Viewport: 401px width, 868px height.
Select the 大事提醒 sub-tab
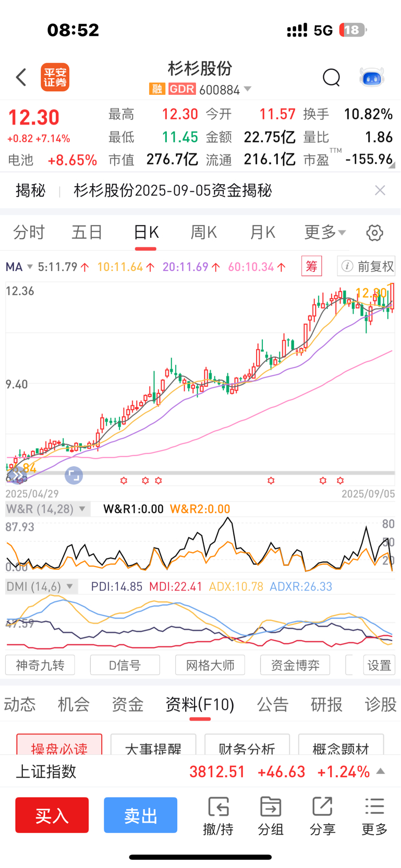pyautogui.click(x=153, y=745)
